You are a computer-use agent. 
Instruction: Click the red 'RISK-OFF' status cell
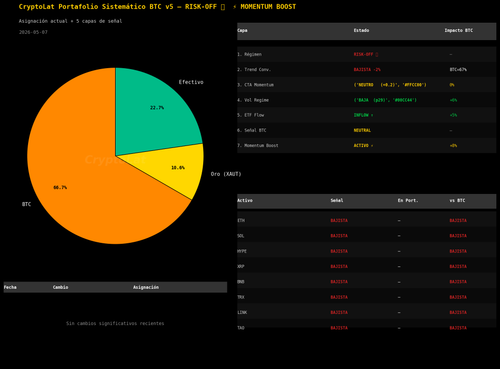click(x=366, y=54)
